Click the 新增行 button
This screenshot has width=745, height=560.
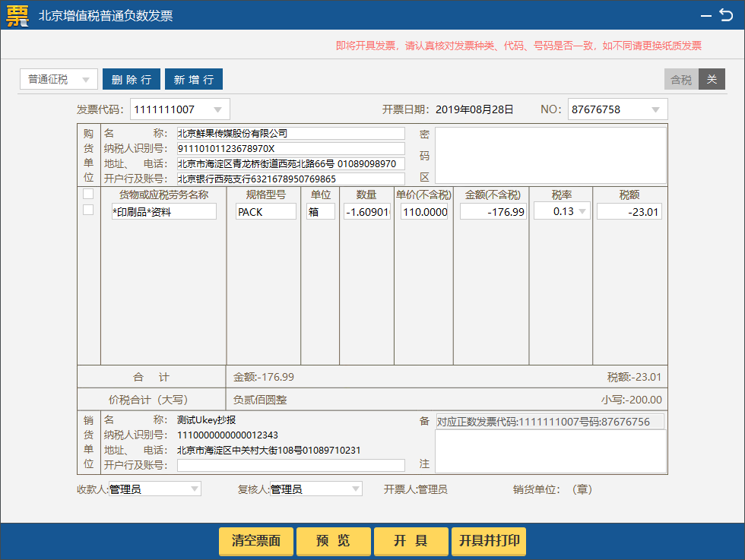click(x=194, y=79)
